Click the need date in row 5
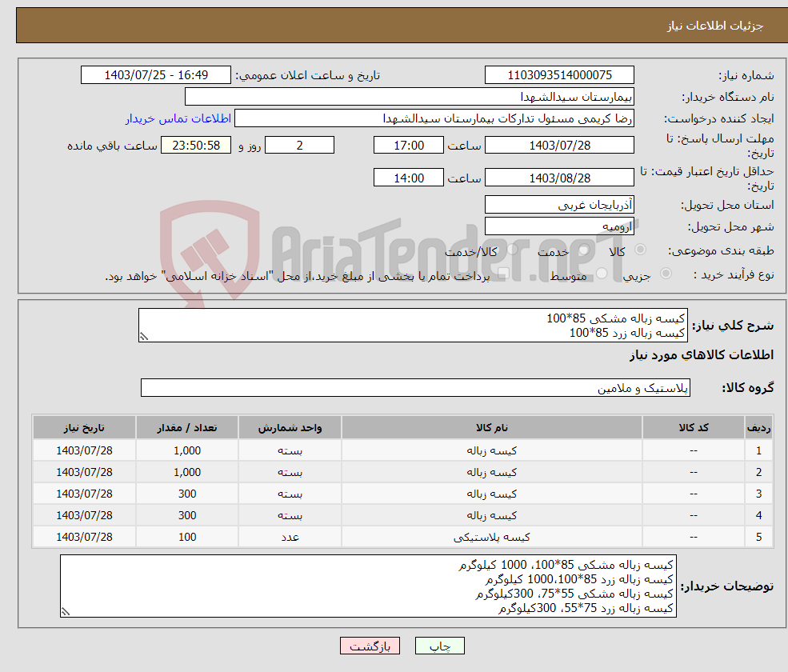Screen dimensions: 788x672 click(84, 538)
